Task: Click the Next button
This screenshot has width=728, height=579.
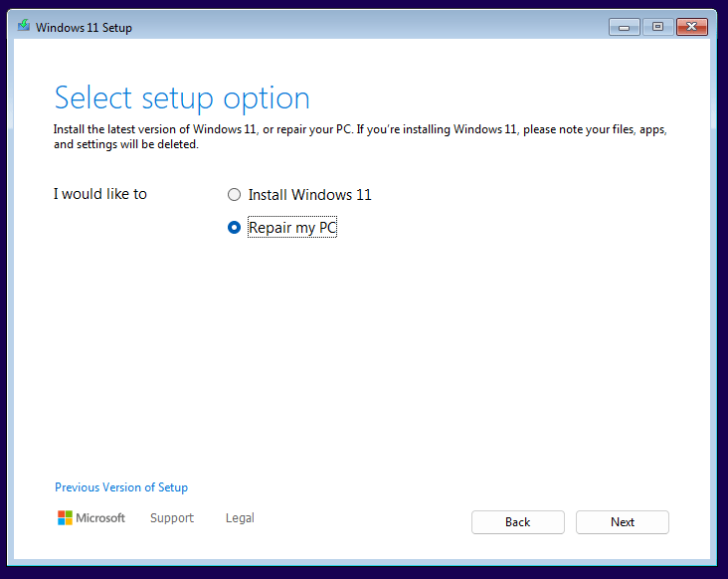Action: tap(623, 522)
